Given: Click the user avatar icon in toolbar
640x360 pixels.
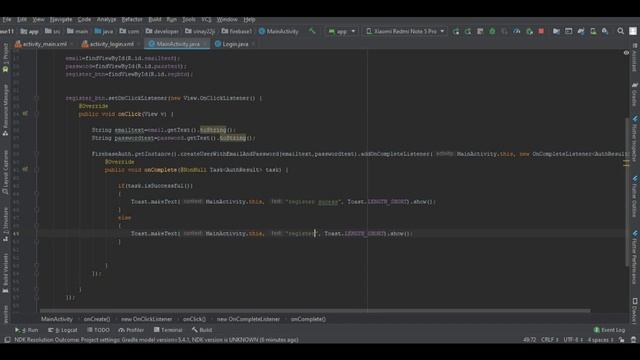Looking at the screenshot, I should (x=633, y=31).
